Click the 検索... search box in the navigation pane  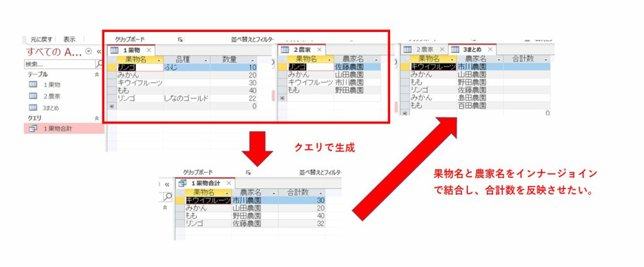pyautogui.click(x=60, y=63)
